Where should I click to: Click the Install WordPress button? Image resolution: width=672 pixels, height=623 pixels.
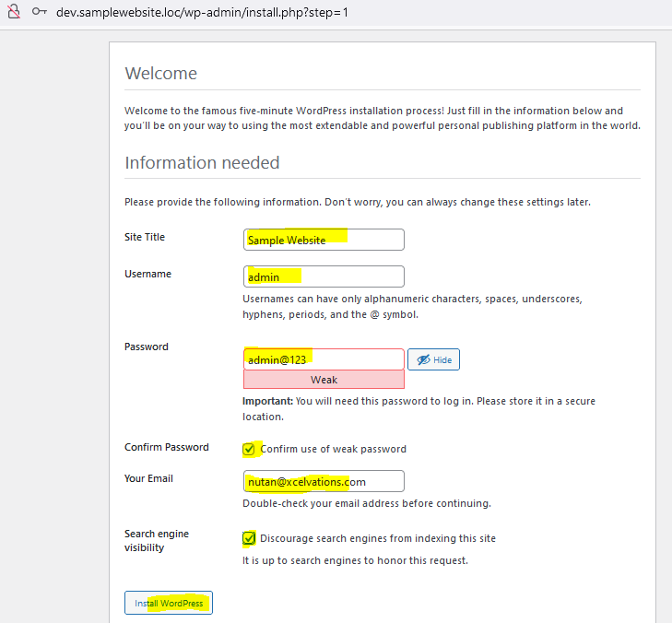tap(169, 603)
